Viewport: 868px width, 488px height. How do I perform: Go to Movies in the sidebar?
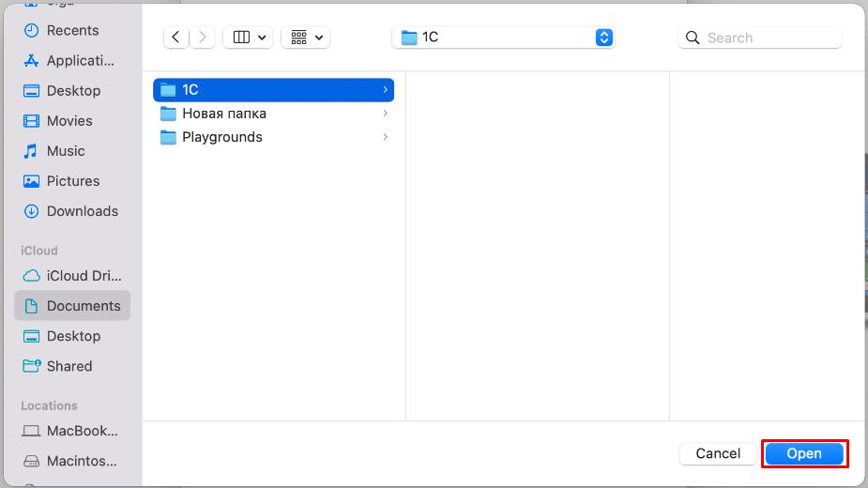tap(69, 121)
